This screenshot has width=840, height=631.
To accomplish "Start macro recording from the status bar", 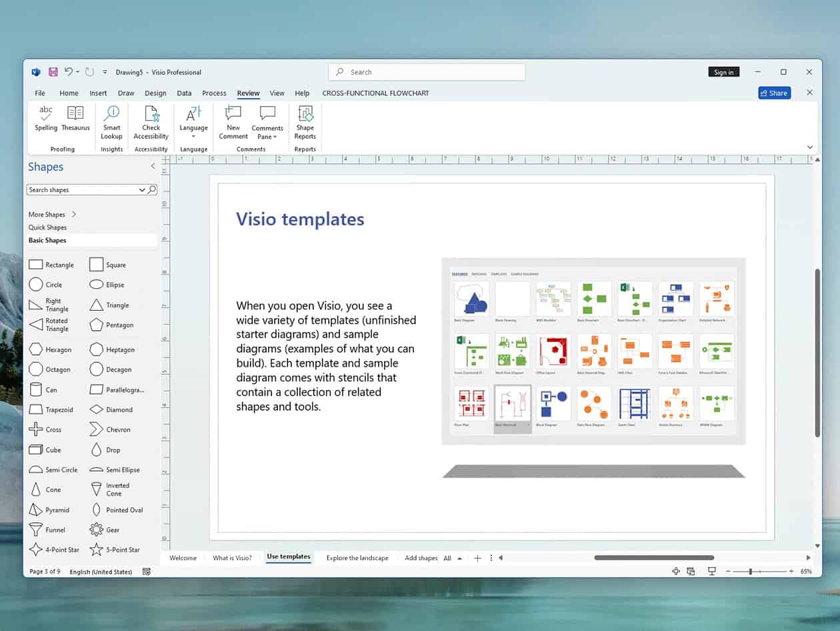I will pyautogui.click(x=146, y=572).
